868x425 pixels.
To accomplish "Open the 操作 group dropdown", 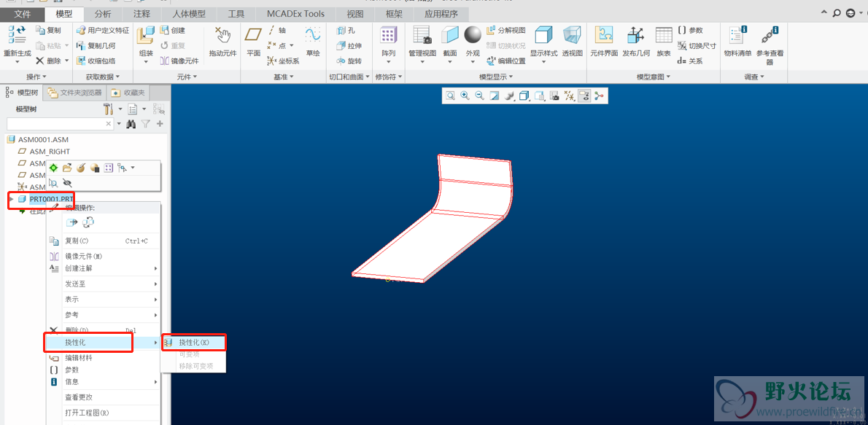I will (36, 77).
